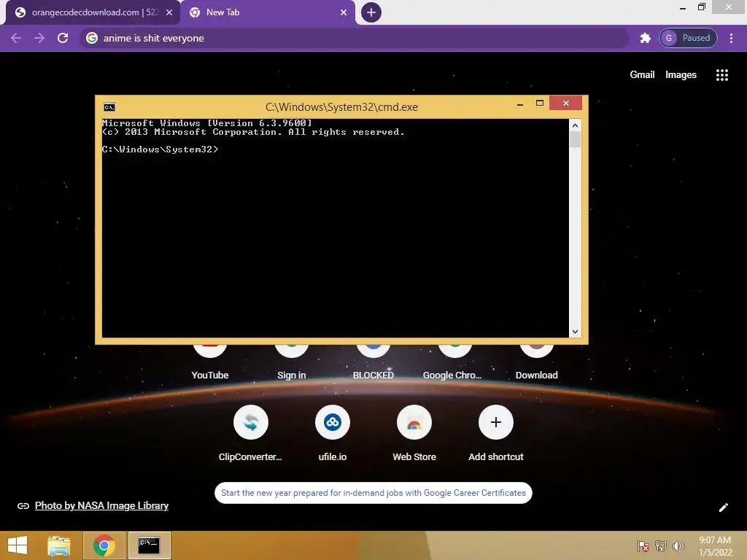Open the Google Chro... shortcut

click(x=452, y=362)
